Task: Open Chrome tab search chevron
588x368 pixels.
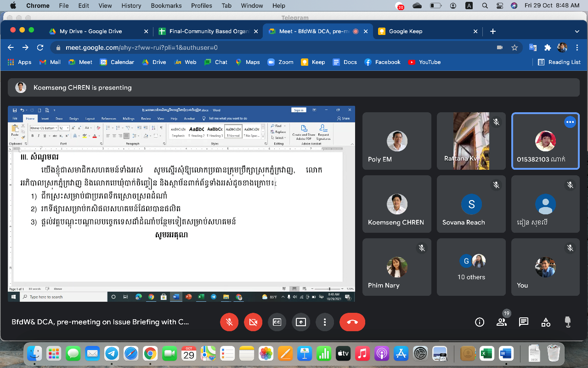Action: (577, 31)
